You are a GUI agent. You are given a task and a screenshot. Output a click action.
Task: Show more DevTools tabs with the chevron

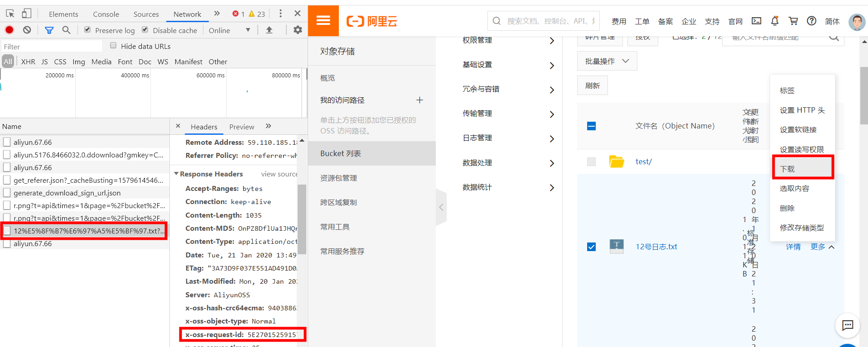click(217, 14)
